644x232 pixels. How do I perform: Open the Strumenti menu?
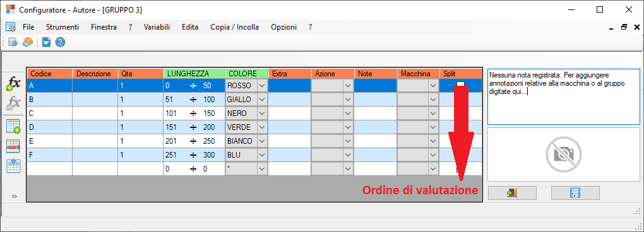point(63,27)
